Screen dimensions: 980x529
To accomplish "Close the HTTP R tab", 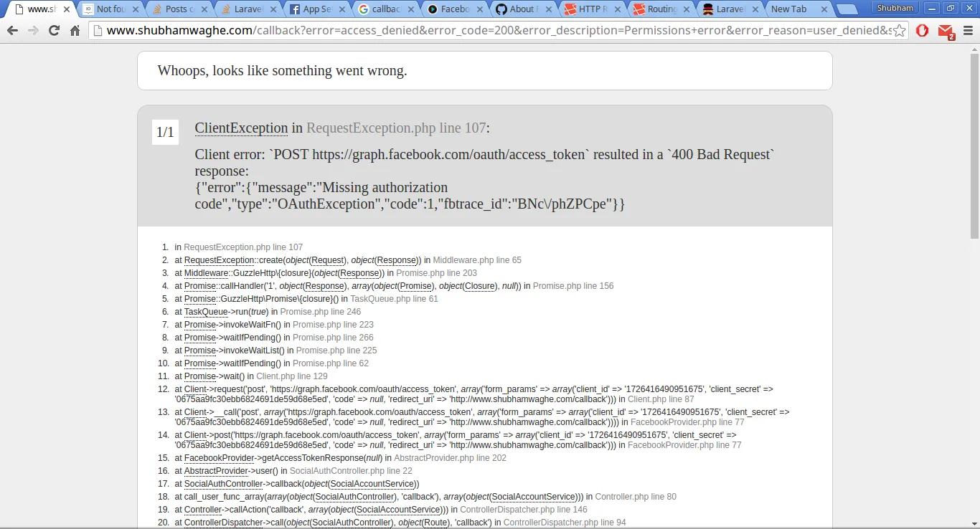I will [x=616, y=9].
